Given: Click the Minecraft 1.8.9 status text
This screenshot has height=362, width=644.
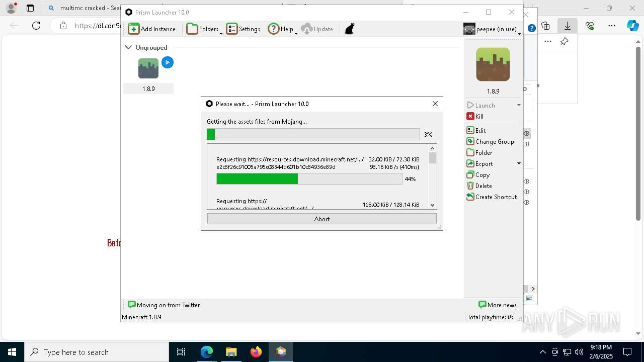Looking at the screenshot, I should (141, 317).
